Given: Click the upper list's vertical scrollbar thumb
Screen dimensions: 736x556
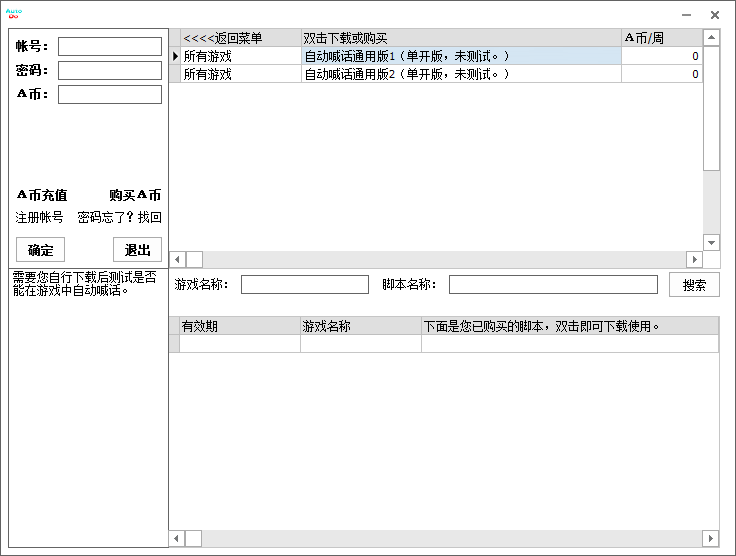Looking at the screenshot, I should (712, 108).
